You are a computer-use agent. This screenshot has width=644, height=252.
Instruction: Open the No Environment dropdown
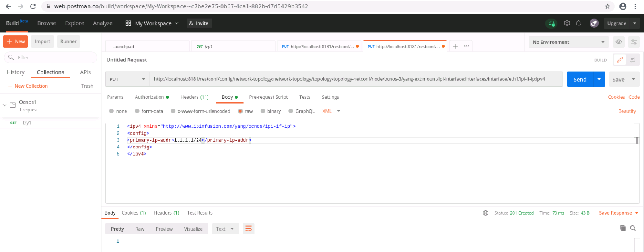568,42
